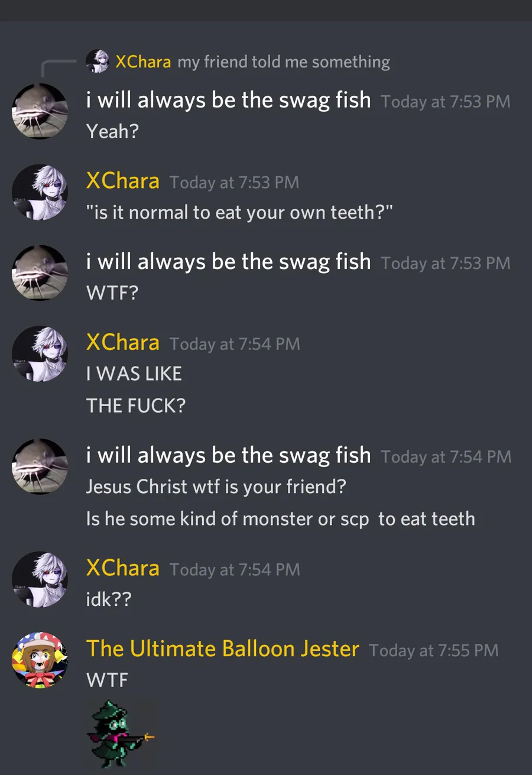532x775 pixels.
Task: Open XChara's avatar beside "I WAS LIKE"
Action: point(40,354)
